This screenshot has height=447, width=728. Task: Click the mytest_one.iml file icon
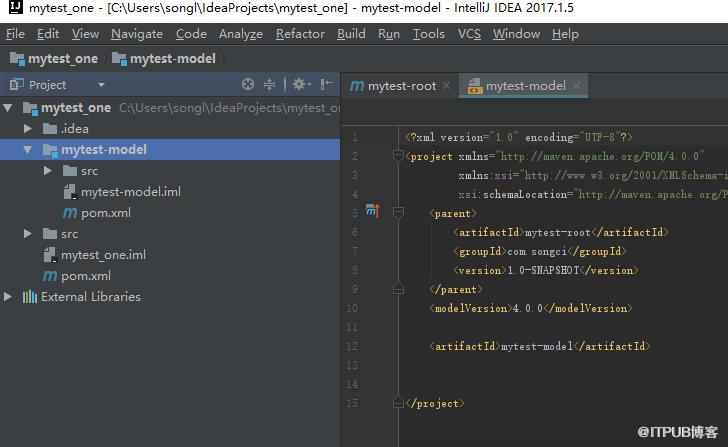point(50,255)
